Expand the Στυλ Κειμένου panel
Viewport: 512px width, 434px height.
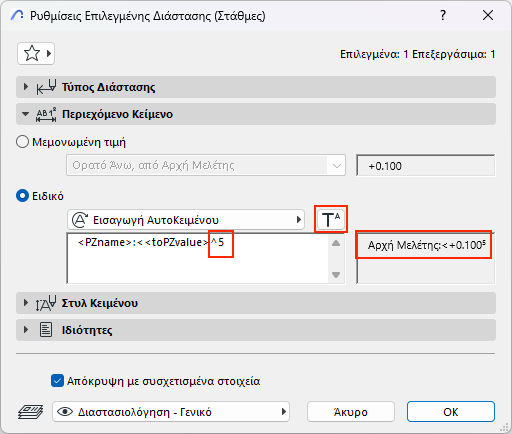[x=26, y=303]
